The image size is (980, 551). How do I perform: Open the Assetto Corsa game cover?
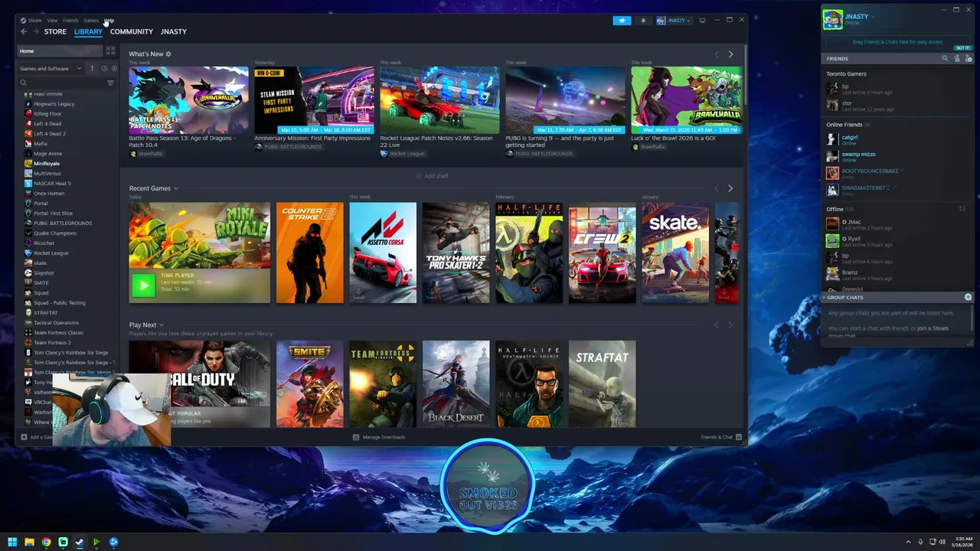[x=383, y=253]
